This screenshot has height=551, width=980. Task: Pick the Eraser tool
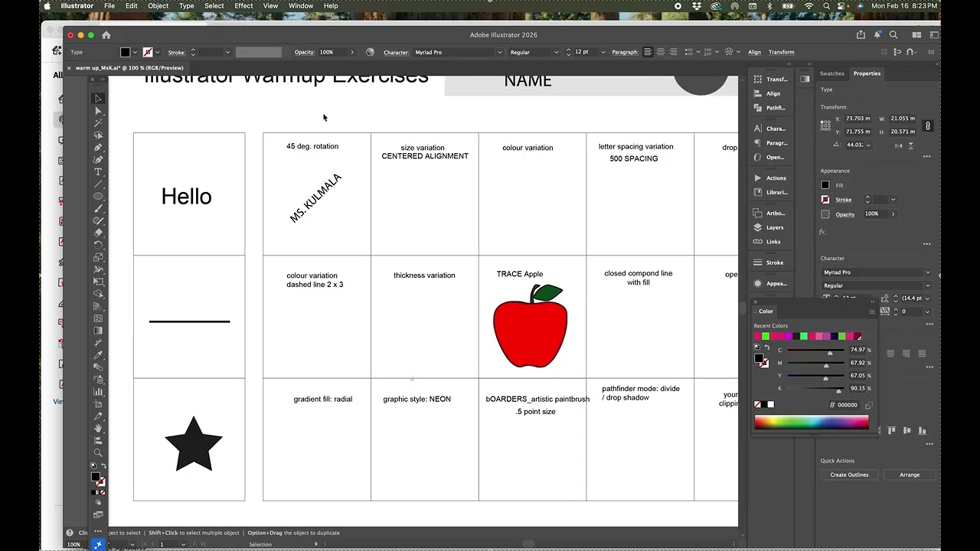[x=98, y=233]
